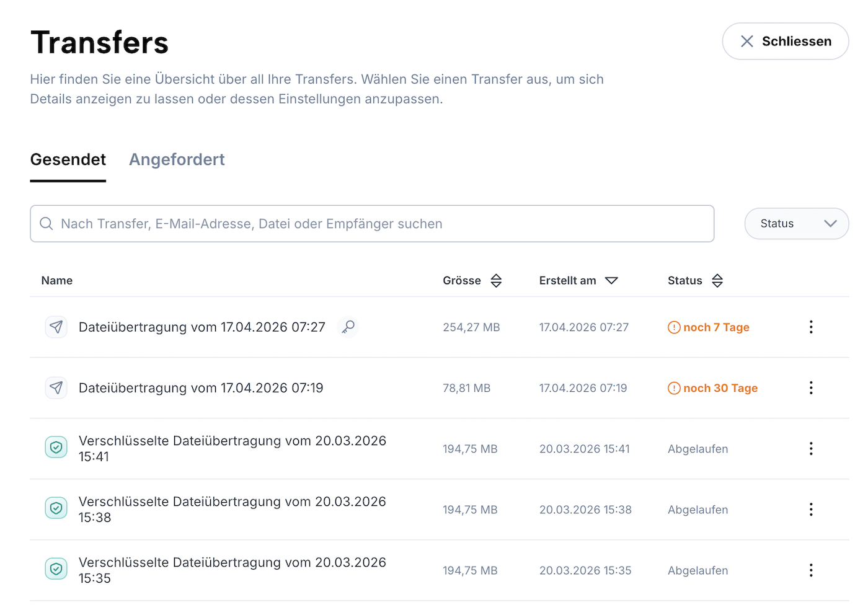Sort by Status column using the sort arrows
The width and height of the screenshot is (868, 610).
[x=717, y=281]
